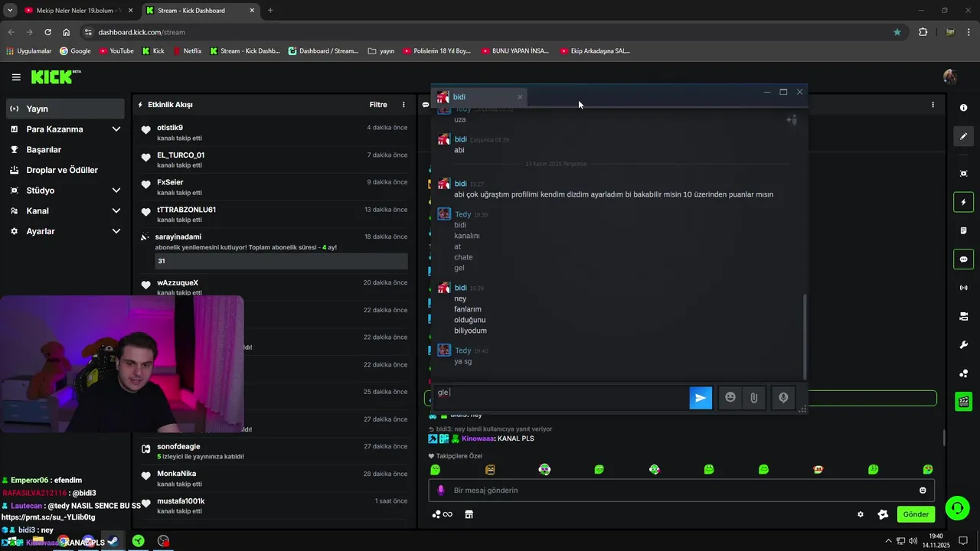Image resolution: width=980 pixels, height=551 pixels.
Task: Click the chat identity badge icon beside Gönder
Action: [883, 514]
